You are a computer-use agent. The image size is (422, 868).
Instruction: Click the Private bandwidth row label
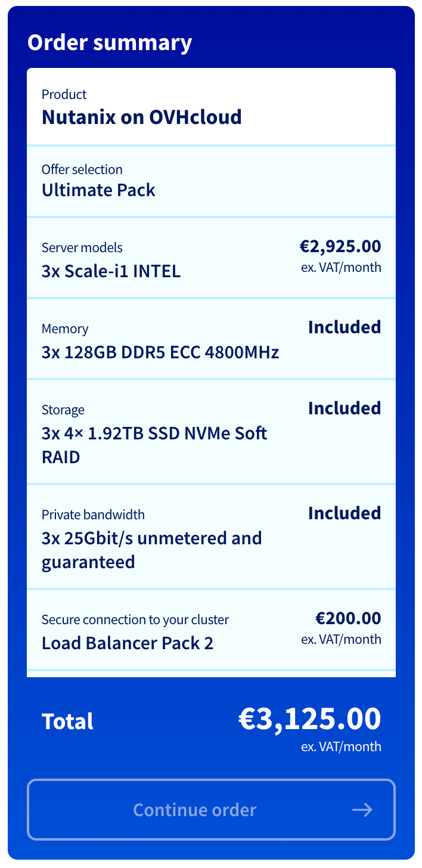point(93,514)
